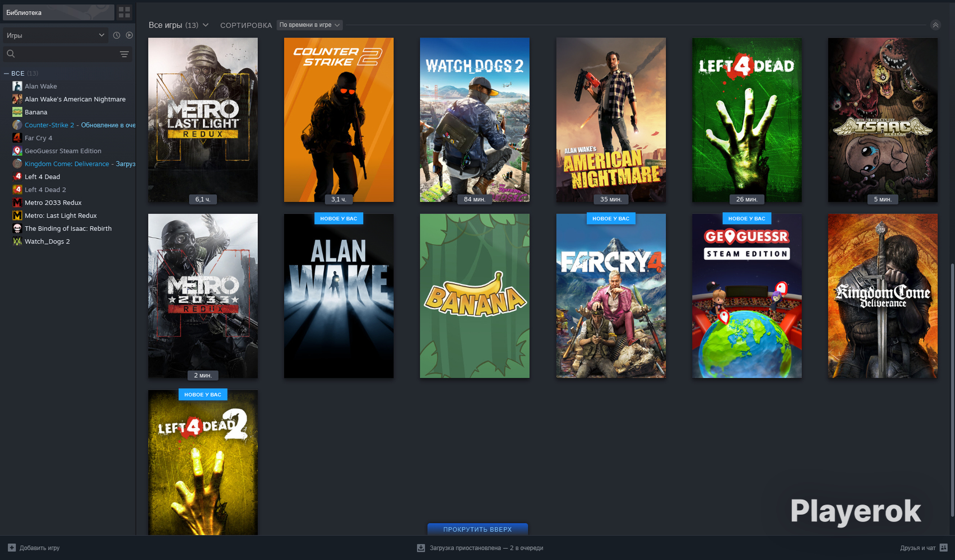
Task: Expand the Все игры (13) dropdown
Action: (x=178, y=25)
